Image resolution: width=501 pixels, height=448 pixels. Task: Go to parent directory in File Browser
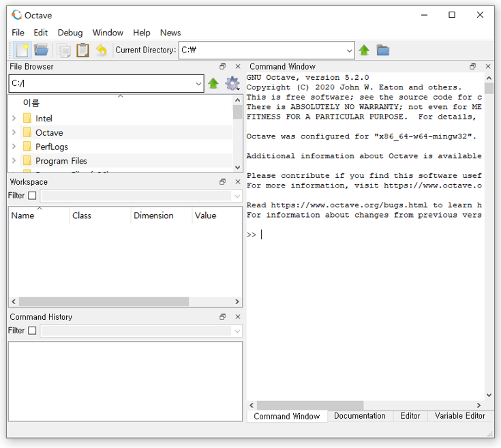(213, 83)
